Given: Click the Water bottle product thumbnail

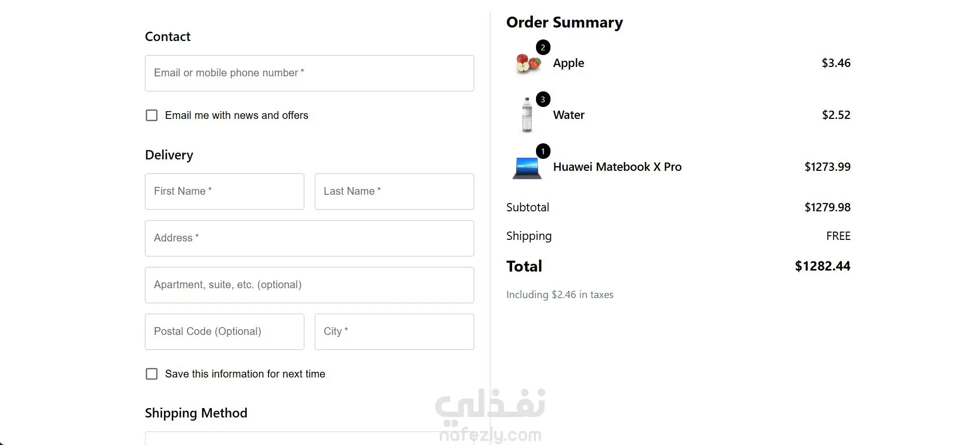Looking at the screenshot, I should coord(527,115).
